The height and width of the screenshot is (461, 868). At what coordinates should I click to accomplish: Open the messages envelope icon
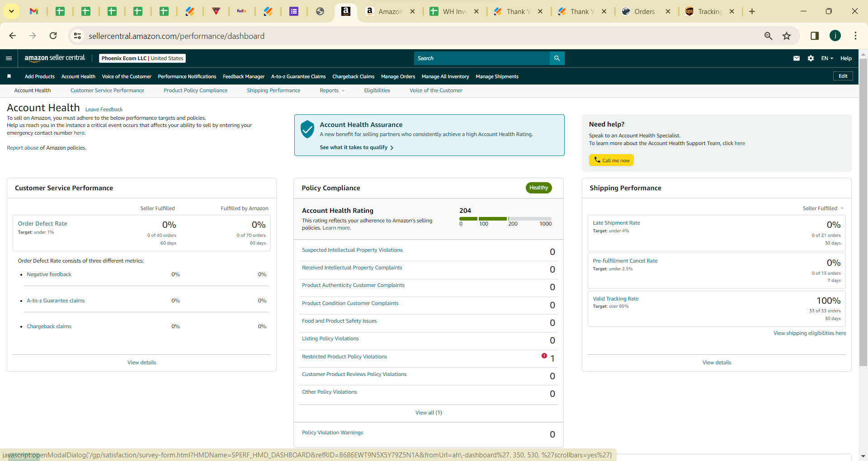[x=797, y=58]
